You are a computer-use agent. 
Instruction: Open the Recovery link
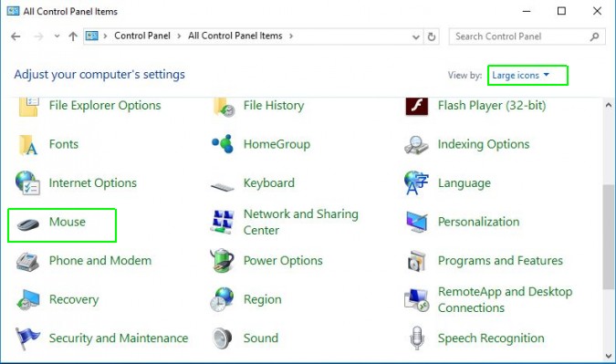74,299
